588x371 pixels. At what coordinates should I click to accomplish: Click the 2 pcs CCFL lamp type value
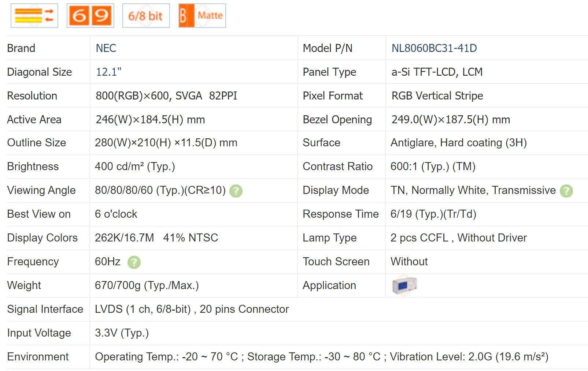point(458,238)
